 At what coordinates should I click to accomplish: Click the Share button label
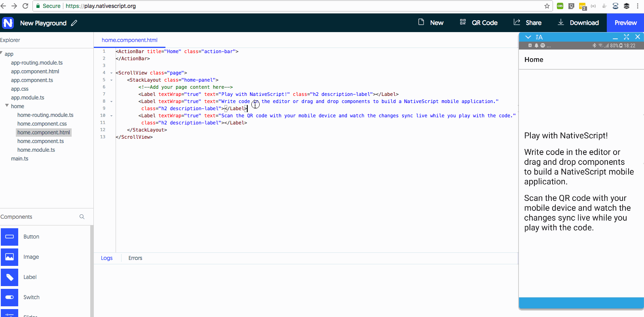[534, 23]
